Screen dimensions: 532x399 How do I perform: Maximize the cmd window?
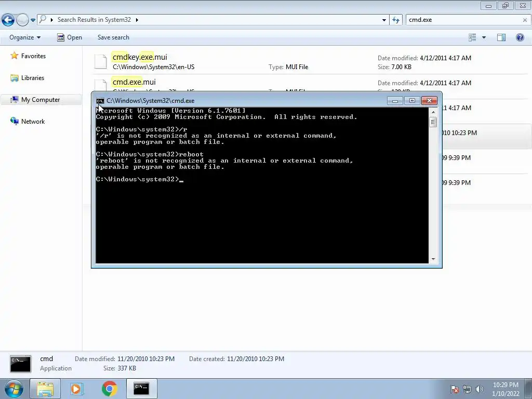pos(412,101)
